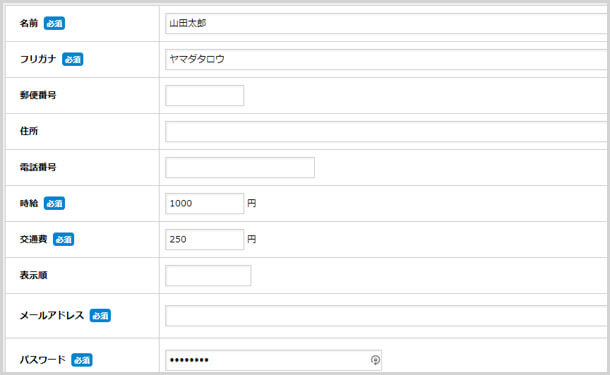610x375 pixels.
Task: Click the 必須 badge next to パスワード
Action: click(82, 360)
